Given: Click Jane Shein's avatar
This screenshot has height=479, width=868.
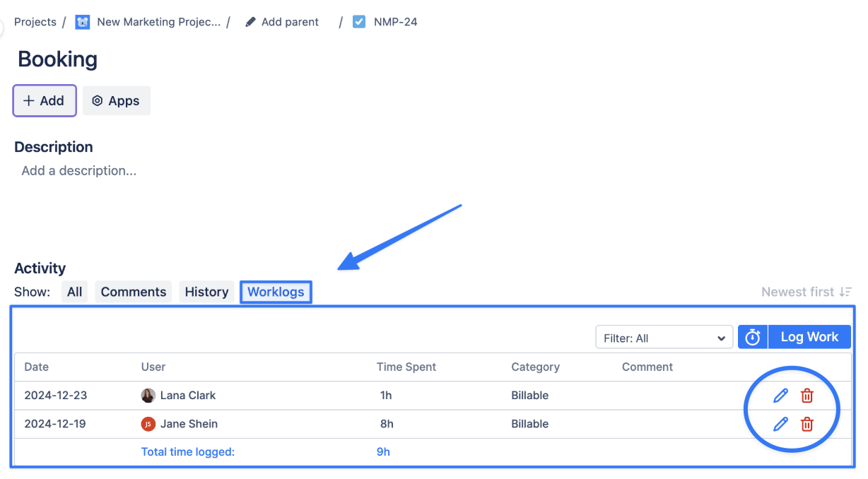Looking at the screenshot, I should click(x=148, y=424).
